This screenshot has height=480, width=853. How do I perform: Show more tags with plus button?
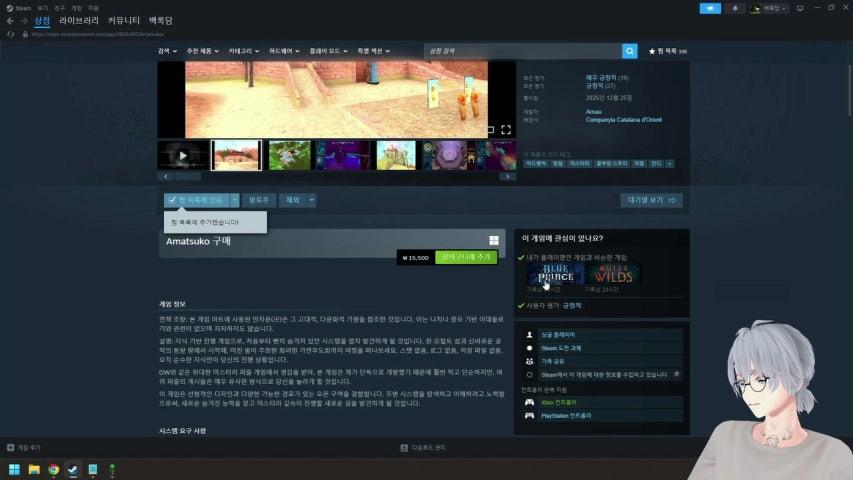[670, 164]
